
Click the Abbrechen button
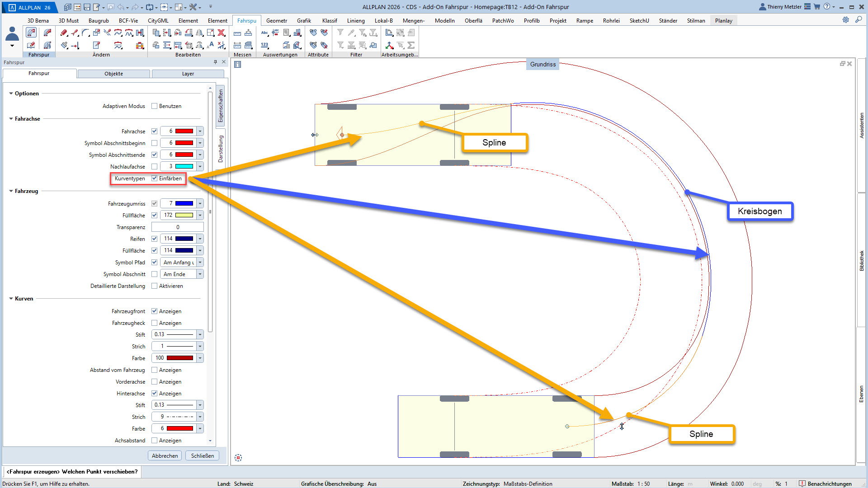[x=165, y=456]
